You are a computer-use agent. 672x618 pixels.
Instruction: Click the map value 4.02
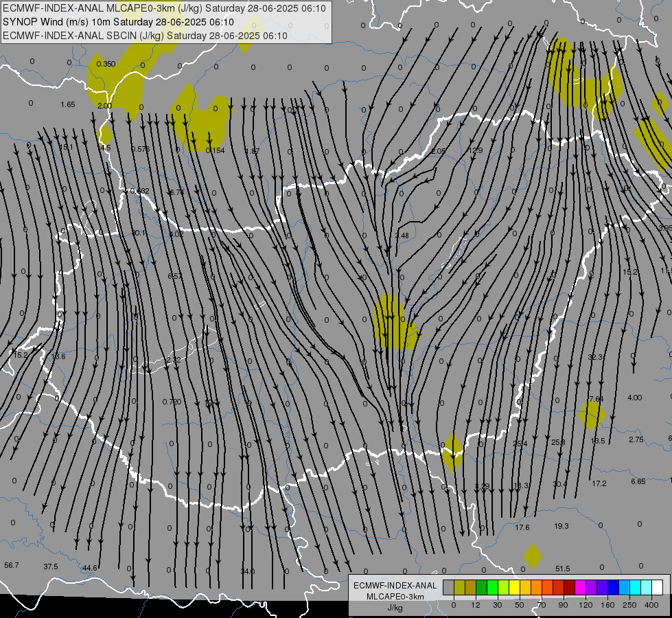[x=176, y=234]
